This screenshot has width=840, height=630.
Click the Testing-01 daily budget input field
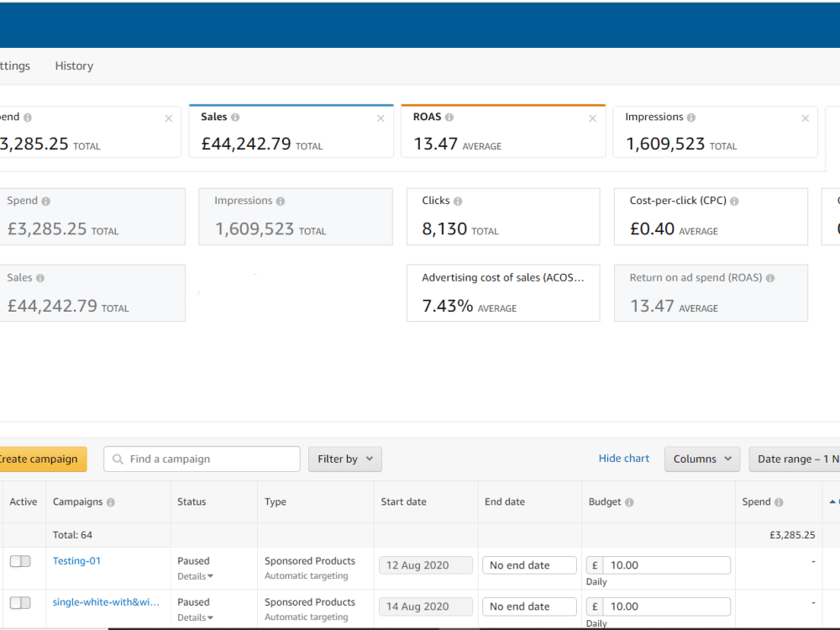[x=666, y=565]
